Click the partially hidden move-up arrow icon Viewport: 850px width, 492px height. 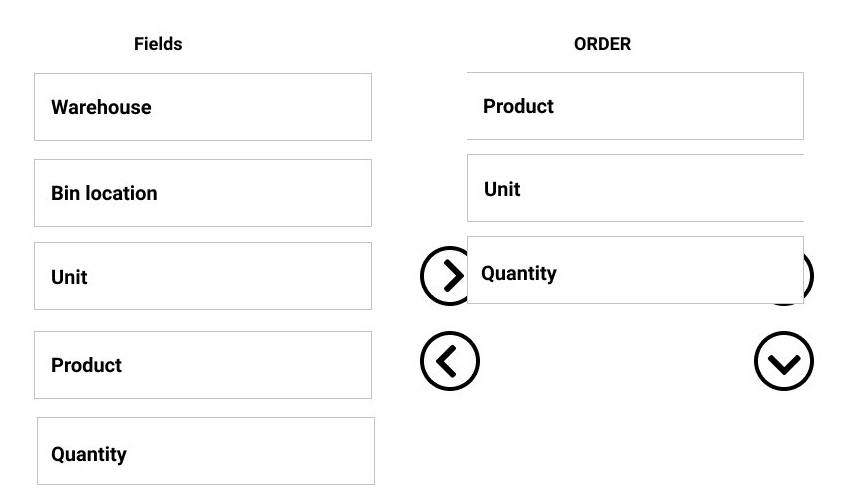[x=808, y=276]
